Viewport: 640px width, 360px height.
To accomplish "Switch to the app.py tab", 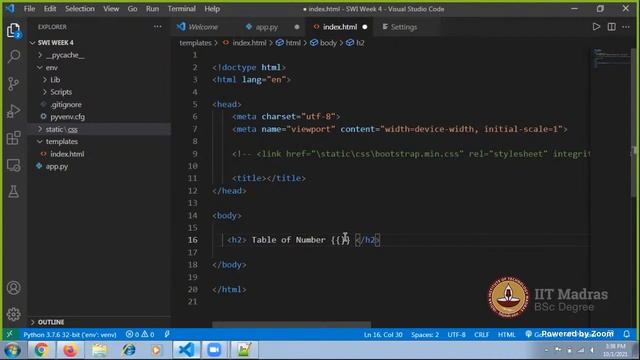I will tap(267, 27).
